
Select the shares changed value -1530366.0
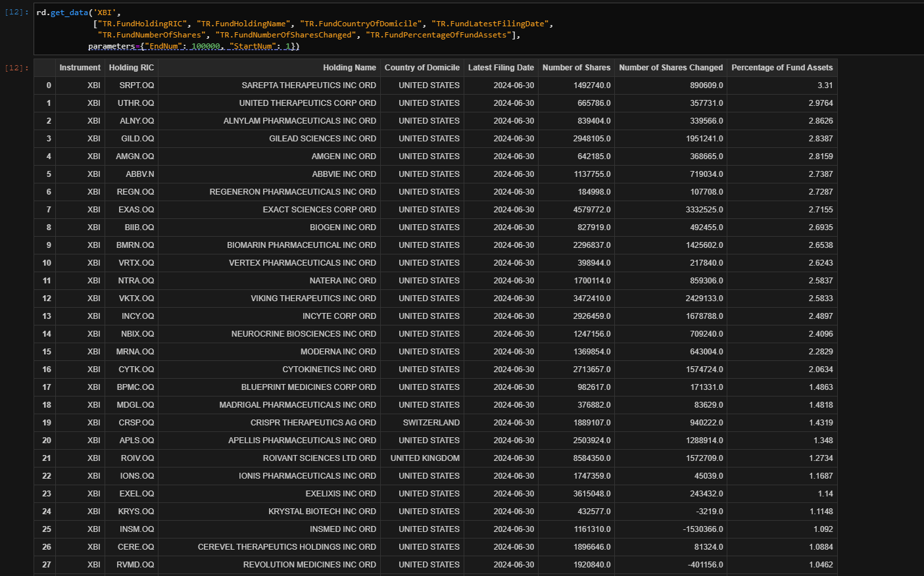pos(703,529)
